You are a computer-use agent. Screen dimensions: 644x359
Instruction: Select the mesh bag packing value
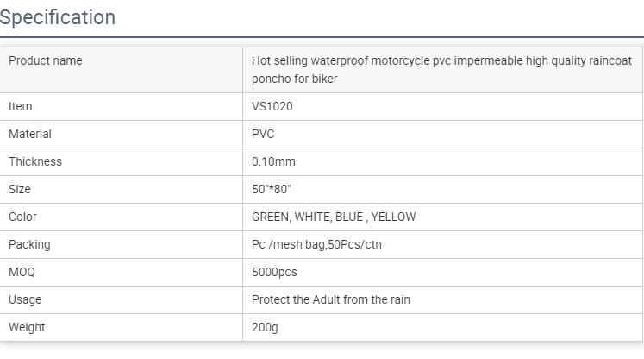pos(316,244)
